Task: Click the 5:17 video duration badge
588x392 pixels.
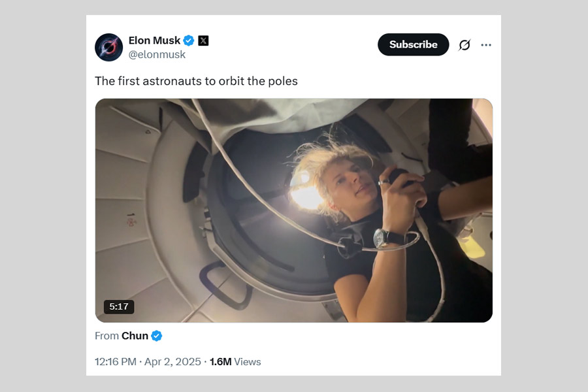Action: [119, 306]
